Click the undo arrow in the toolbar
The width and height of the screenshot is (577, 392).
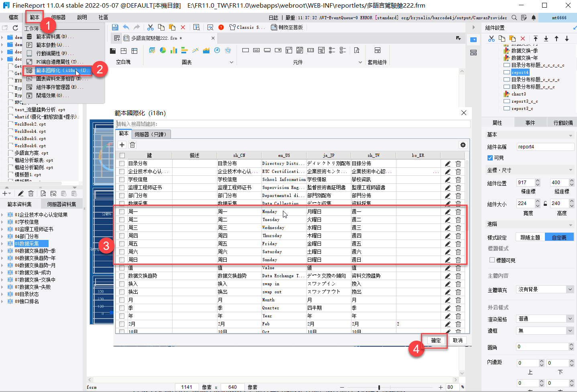point(126,27)
